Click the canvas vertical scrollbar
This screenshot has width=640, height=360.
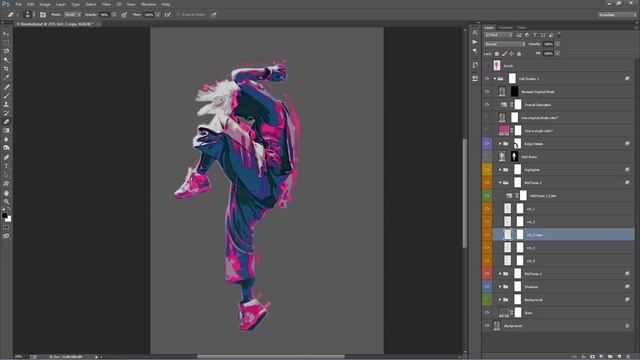464,193
